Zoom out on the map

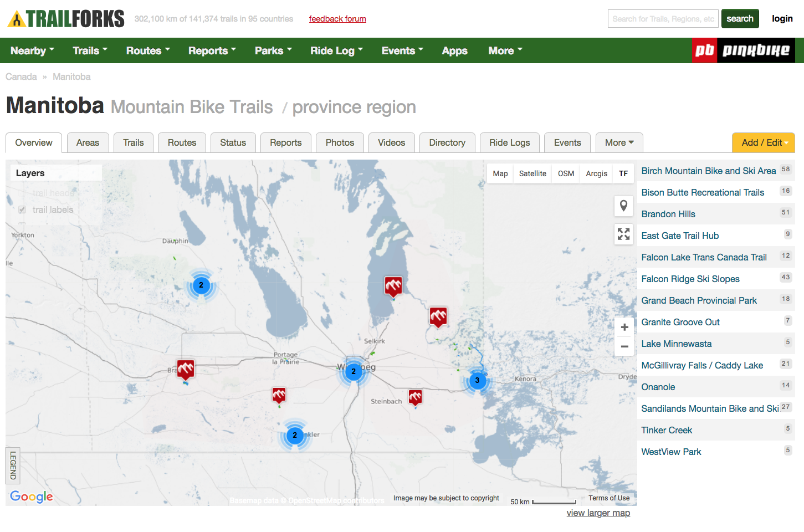click(624, 347)
